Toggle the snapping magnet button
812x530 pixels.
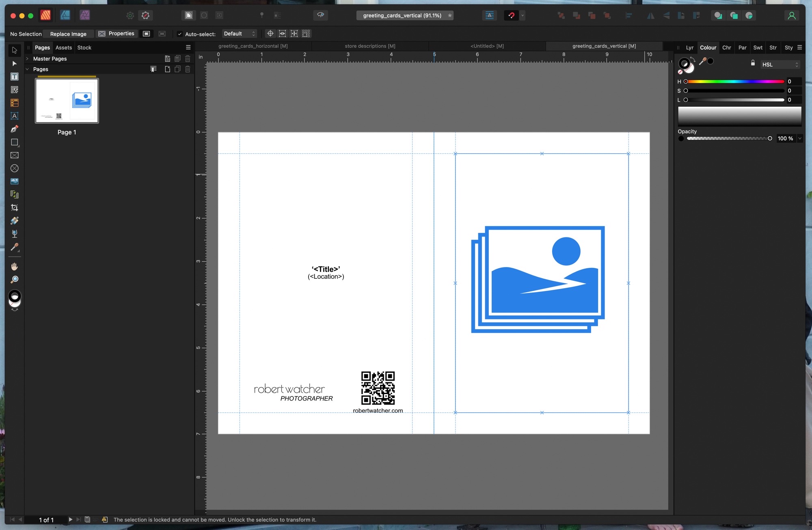point(511,15)
